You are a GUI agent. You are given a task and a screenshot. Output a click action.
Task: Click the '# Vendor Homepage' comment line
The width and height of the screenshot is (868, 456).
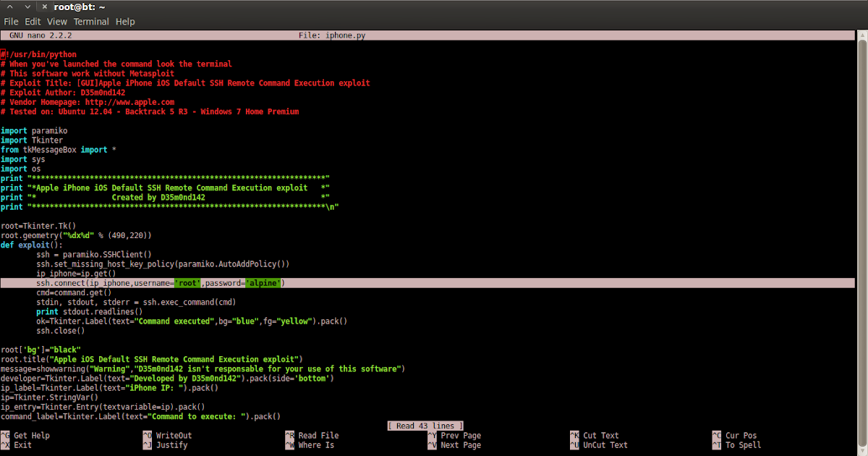tap(88, 102)
